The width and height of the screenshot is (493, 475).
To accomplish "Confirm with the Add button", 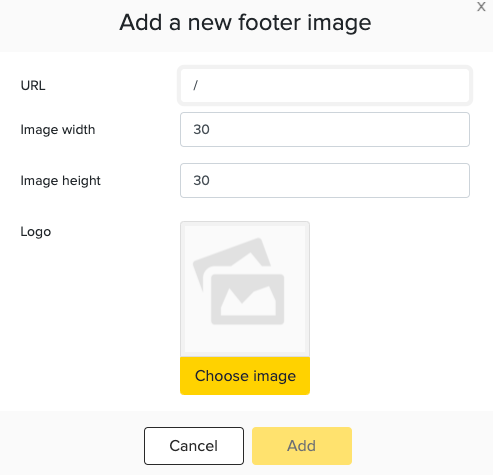I will [x=302, y=446].
